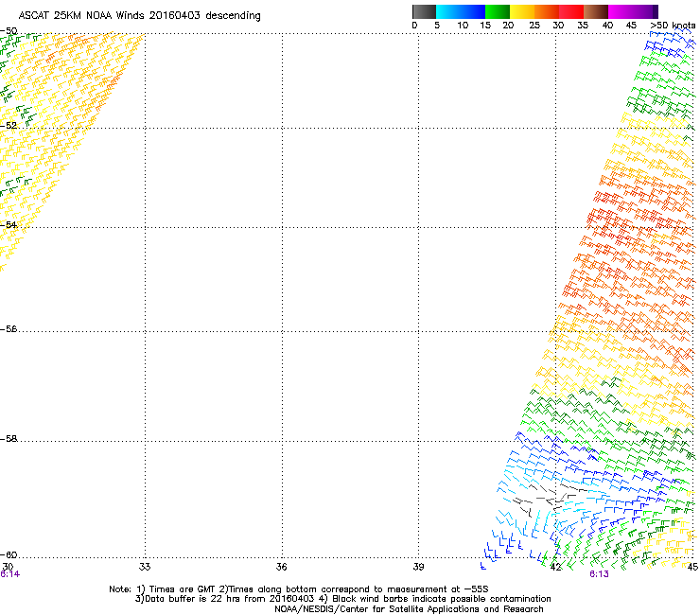Screen dimensions: 700x615
Task: Click the latitude axis label "-52"
Action: pyautogui.click(x=9, y=126)
